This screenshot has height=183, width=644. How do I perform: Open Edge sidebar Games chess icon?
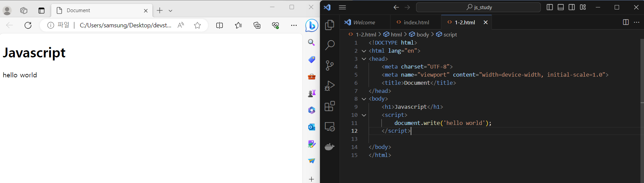(x=312, y=93)
